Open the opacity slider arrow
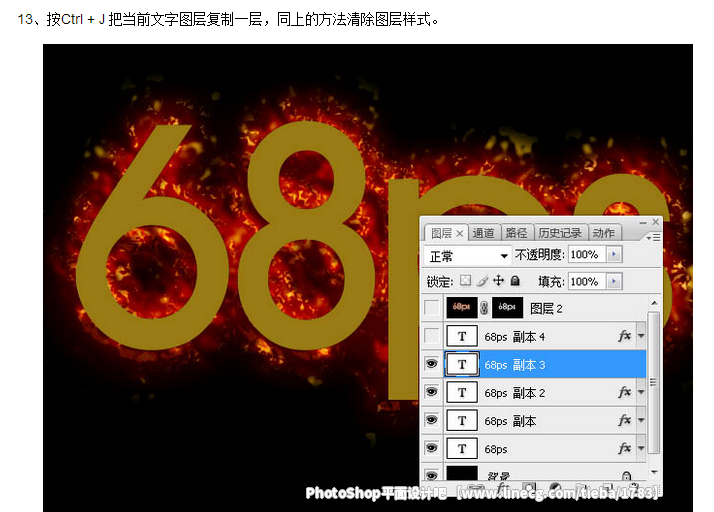The width and height of the screenshot is (714, 512). 613,256
